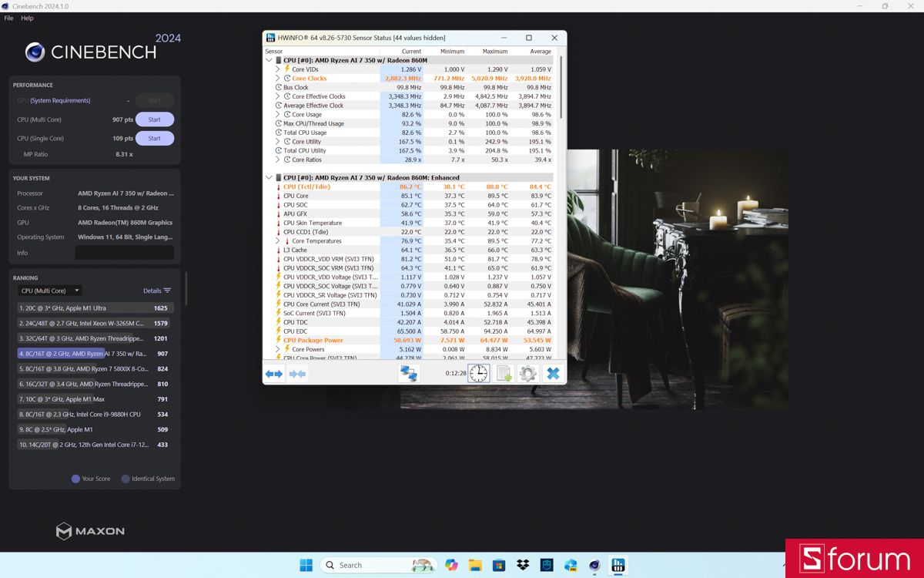Click the remote sensor monitoring icon
The image size is (924, 578).
408,373
